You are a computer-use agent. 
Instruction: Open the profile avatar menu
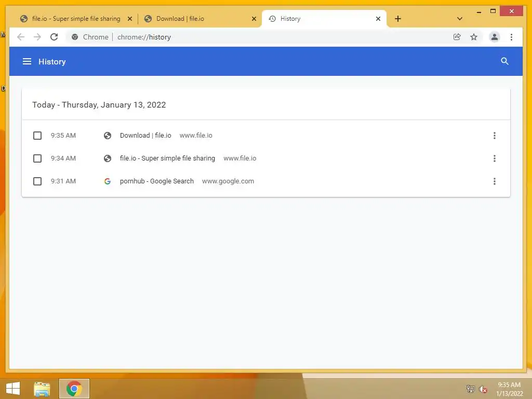click(495, 37)
